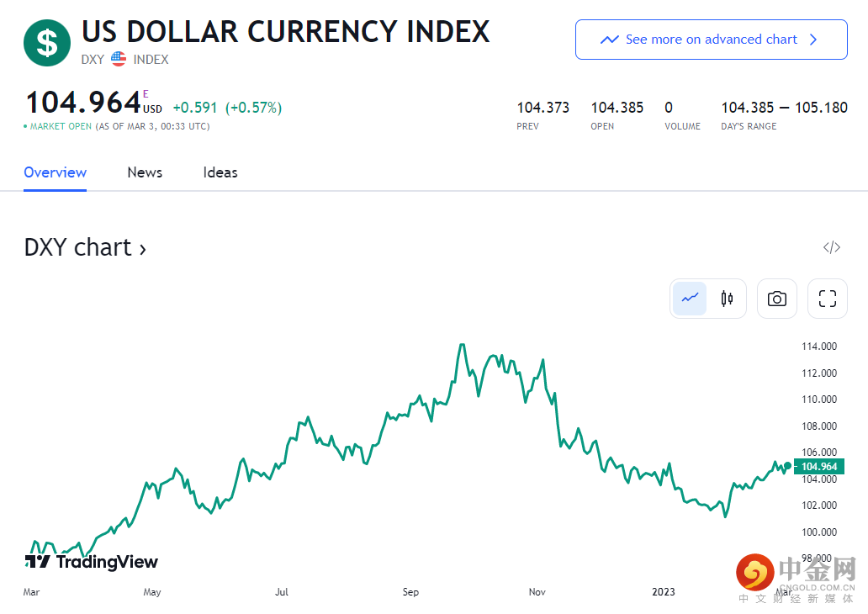Screen dimensions: 868x614
Task: Click the embed code icon
Action: (x=831, y=247)
